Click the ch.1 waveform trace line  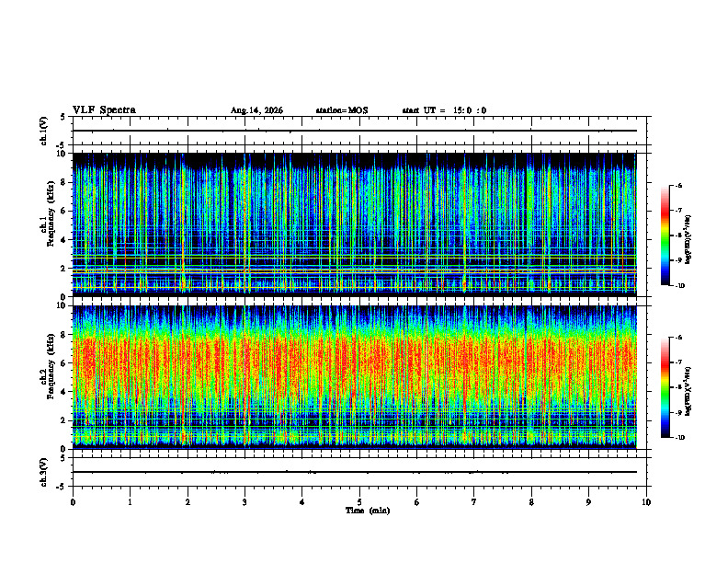[x=354, y=131]
